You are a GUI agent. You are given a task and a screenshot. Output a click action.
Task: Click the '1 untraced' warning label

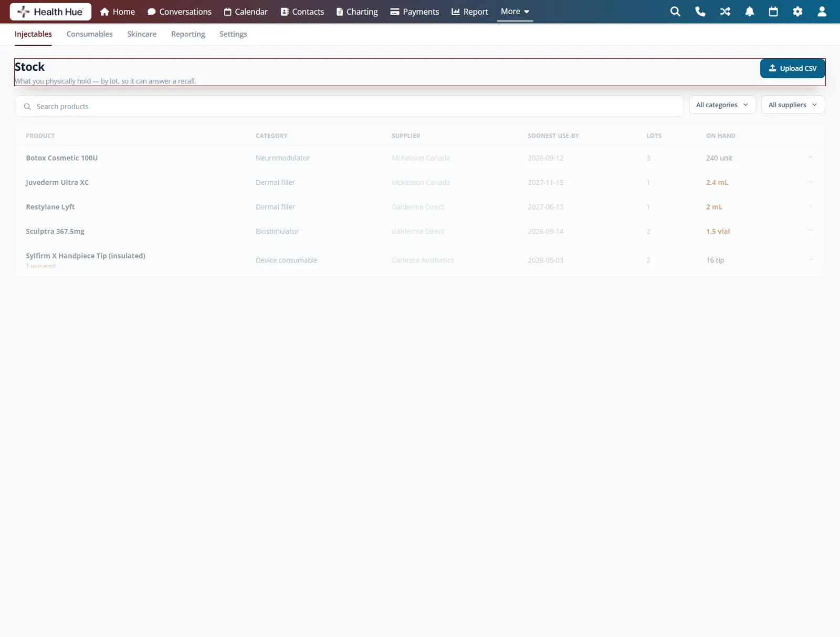click(x=40, y=266)
